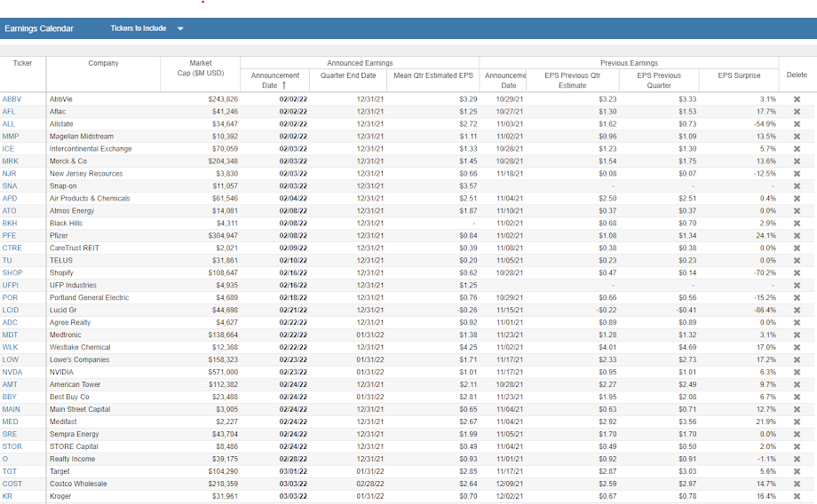Delete the MDT Medtronic row
The image size is (817, 504).
[797, 335]
